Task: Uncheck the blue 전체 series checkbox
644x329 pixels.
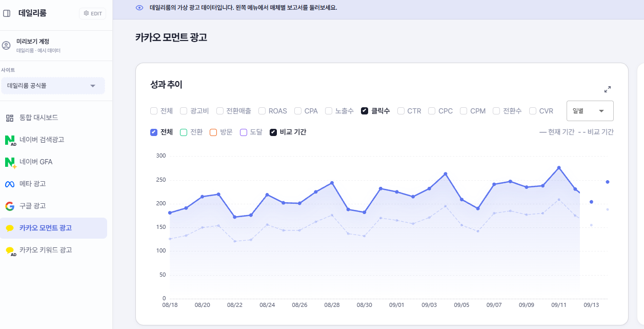Action: tap(154, 132)
